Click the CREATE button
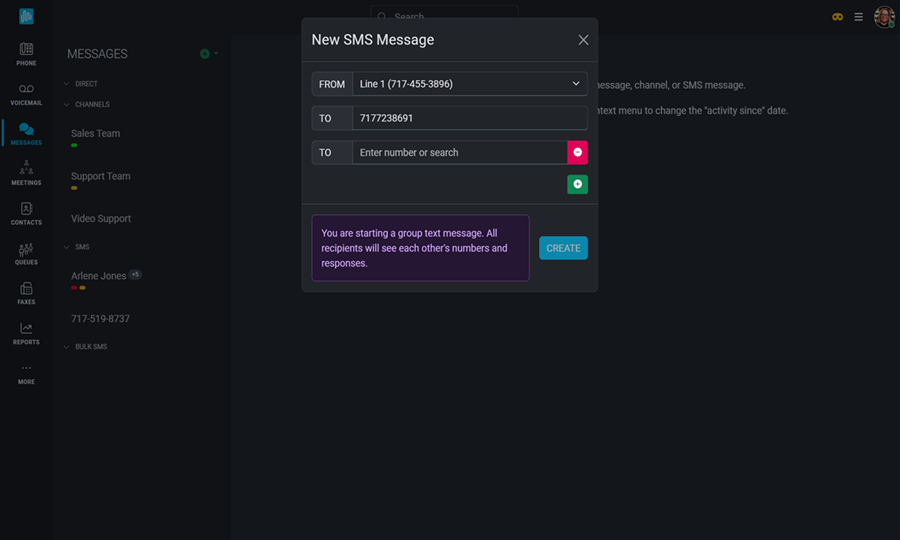This screenshot has height=540, width=900. point(563,248)
